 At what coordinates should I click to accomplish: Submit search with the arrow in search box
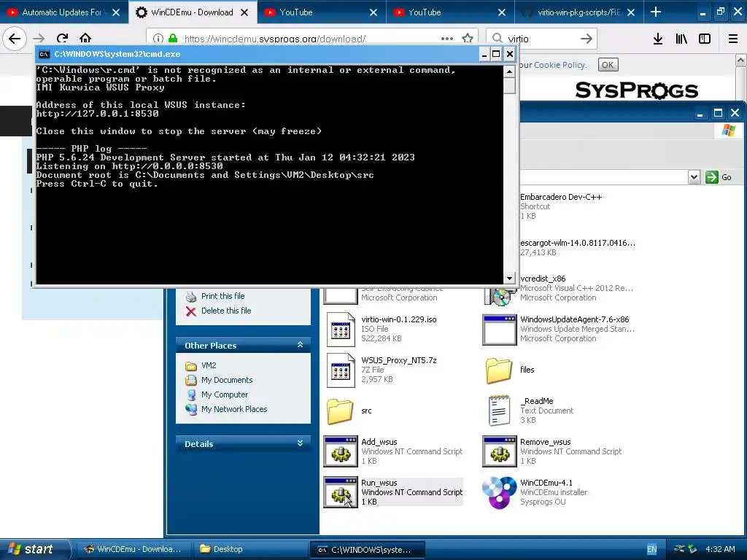(x=587, y=39)
